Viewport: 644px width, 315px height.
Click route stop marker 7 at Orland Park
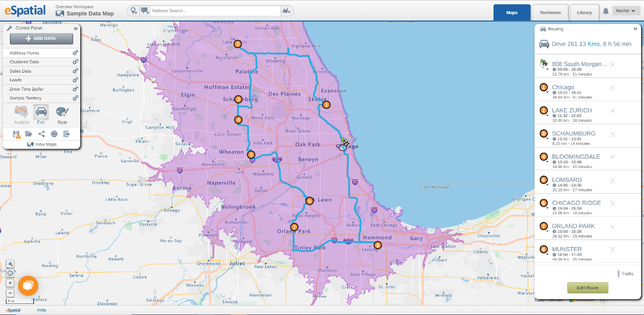coord(294,227)
